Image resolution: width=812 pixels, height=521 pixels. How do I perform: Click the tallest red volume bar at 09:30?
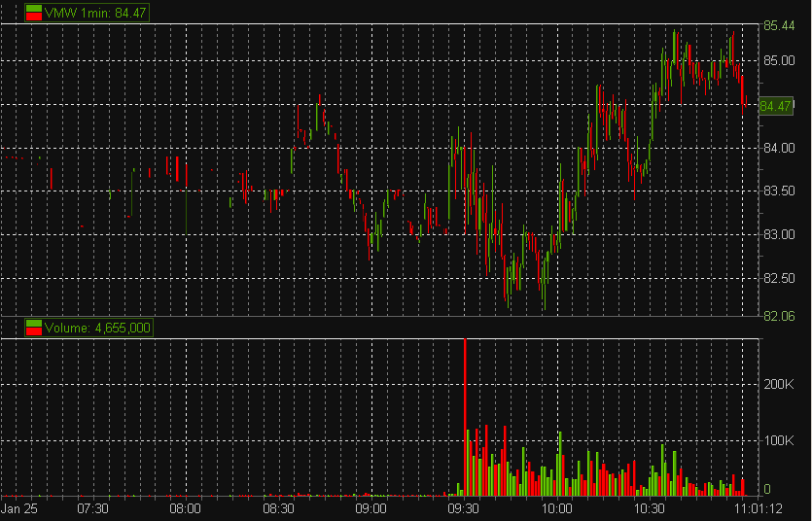point(465,417)
